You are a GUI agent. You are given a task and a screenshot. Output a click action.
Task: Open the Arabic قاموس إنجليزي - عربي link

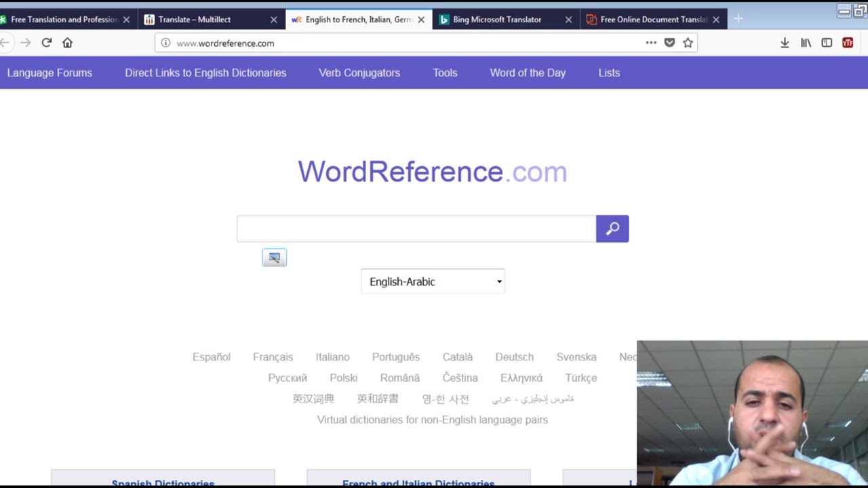pos(533,399)
